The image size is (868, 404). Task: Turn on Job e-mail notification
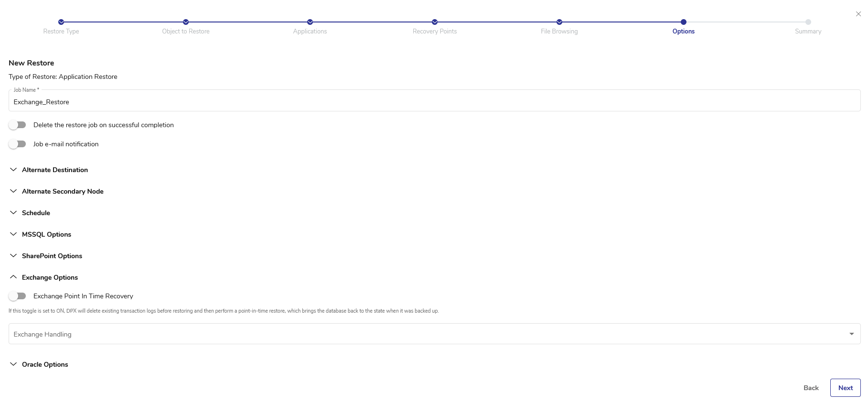[18, 144]
